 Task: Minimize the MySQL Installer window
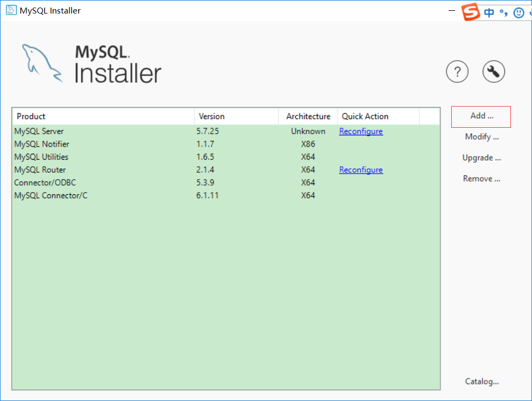coord(452,10)
